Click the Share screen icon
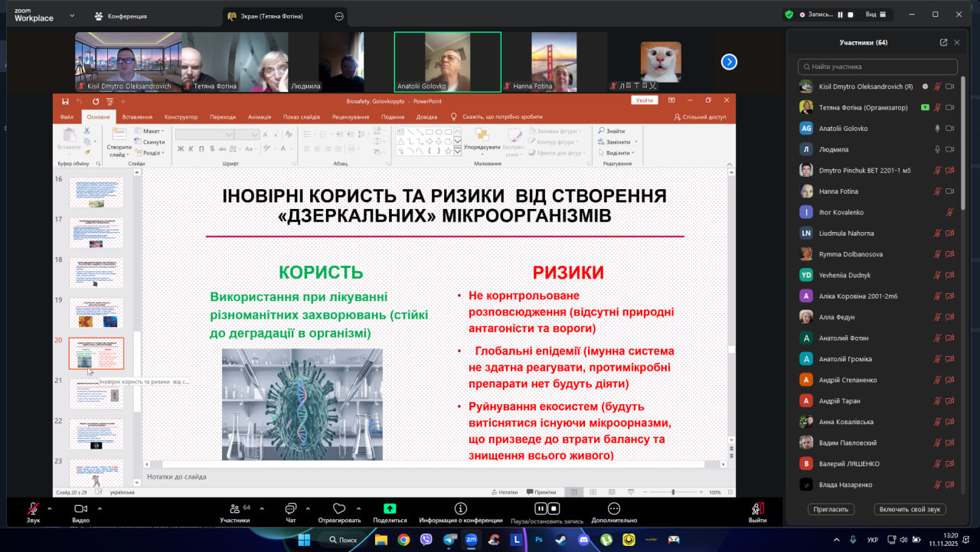This screenshot has width=980, height=552. click(389, 509)
